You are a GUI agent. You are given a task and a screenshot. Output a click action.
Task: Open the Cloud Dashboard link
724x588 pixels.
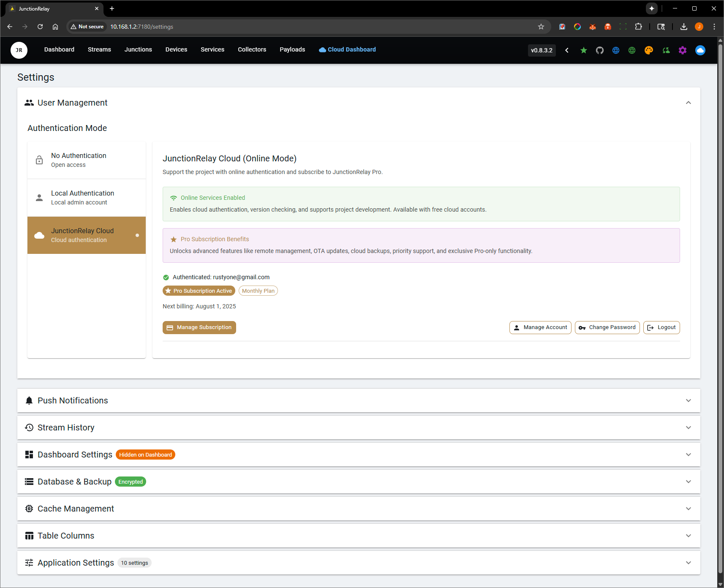[347, 49]
